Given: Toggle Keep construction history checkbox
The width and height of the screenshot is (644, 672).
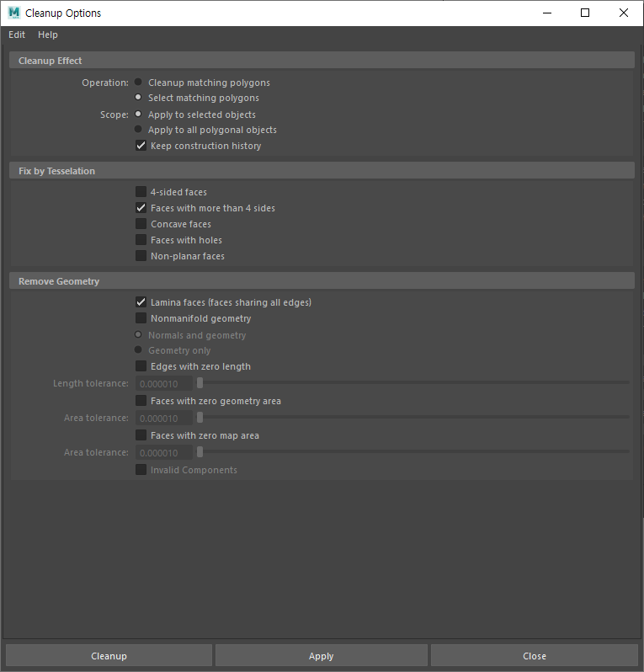Looking at the screenshot, I should pyautogui.click(x=141, y=146).
